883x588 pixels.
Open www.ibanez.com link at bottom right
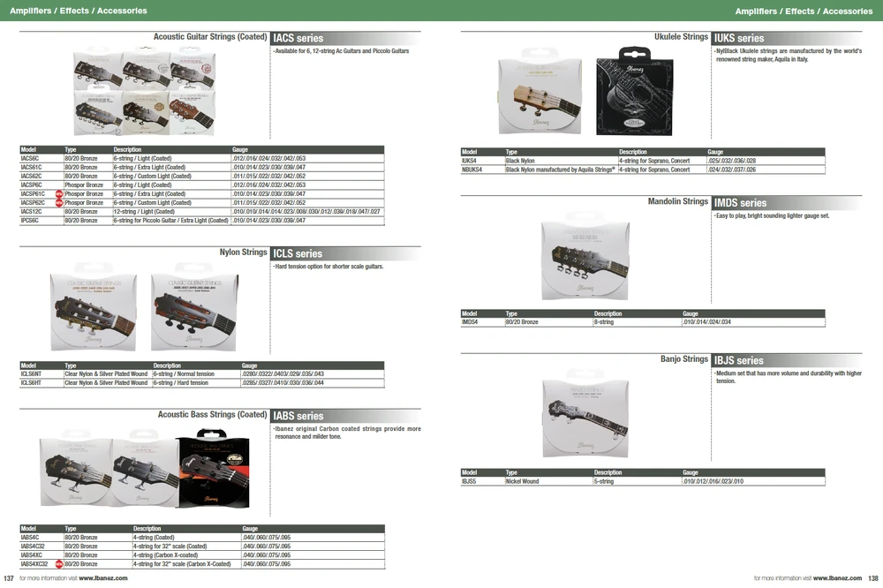point(837,578)
